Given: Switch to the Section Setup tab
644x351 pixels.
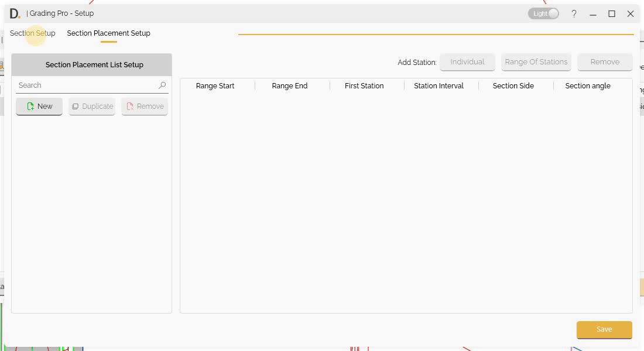Looking at the screenshot, I should pos(32,33).
